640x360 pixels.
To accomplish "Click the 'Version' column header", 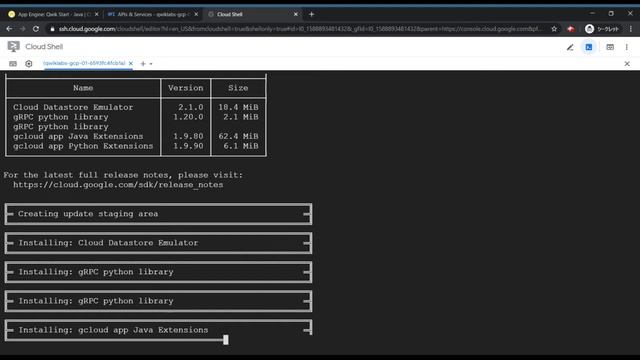I will click(x=186, y=88).
